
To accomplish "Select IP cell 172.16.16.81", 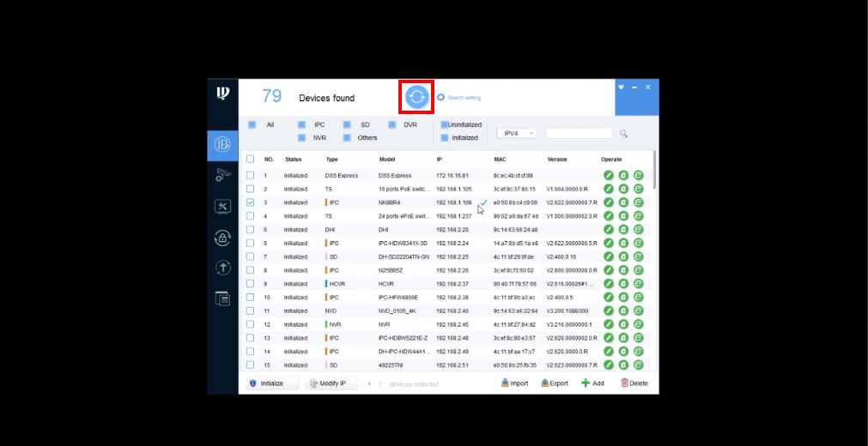I will point(452,176).
